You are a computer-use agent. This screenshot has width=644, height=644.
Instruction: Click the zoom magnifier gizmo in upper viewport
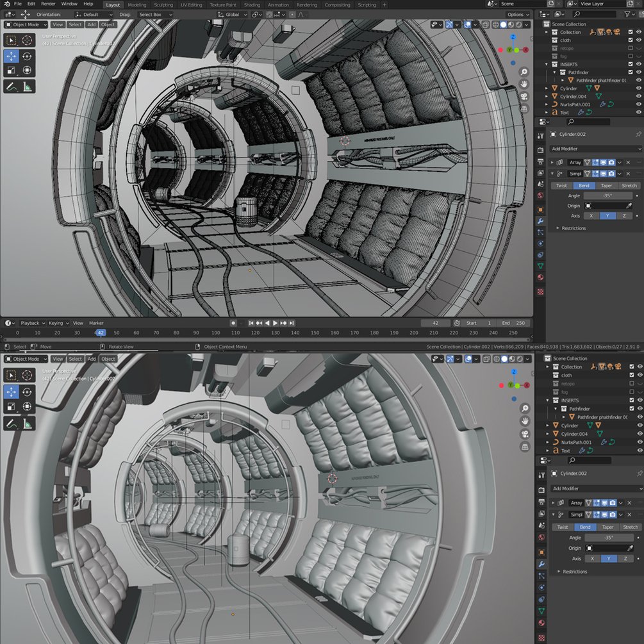(524, 72)
